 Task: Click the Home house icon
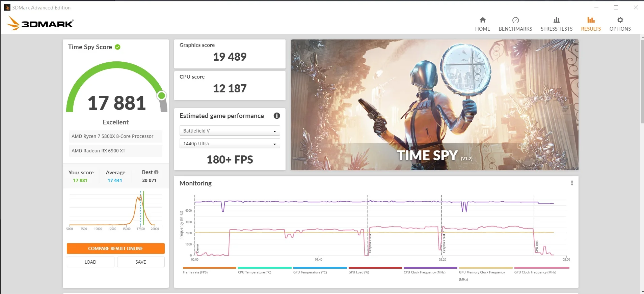483,20
